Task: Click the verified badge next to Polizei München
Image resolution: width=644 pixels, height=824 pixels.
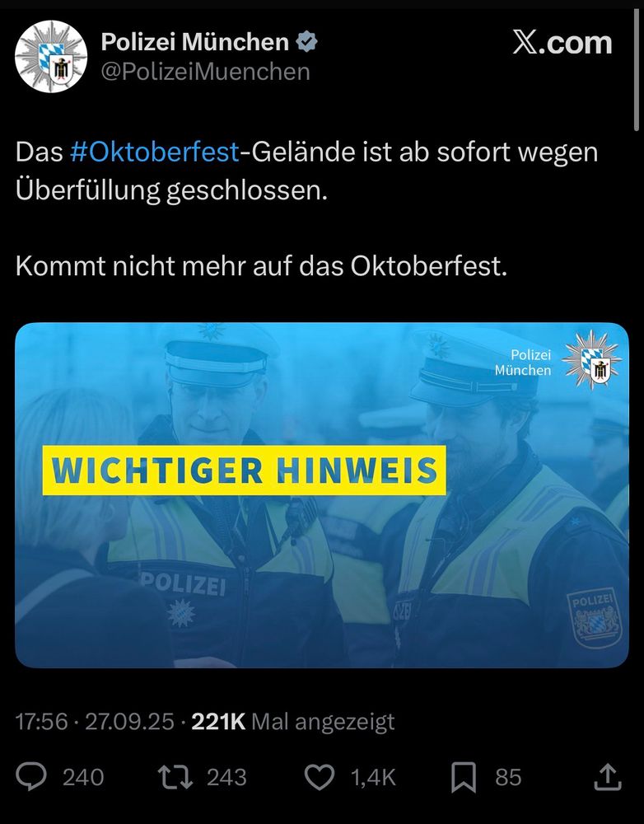Action: (307, 41)
